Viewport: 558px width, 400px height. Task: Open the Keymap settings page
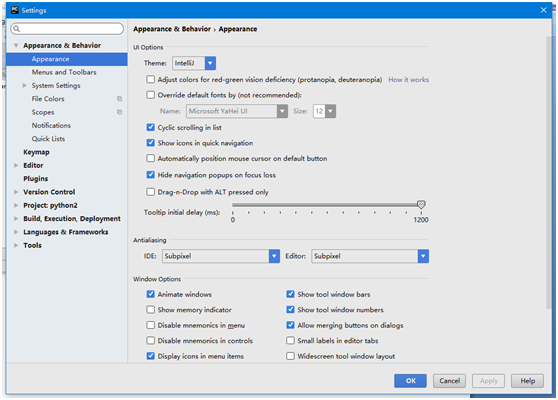point(36,152)
